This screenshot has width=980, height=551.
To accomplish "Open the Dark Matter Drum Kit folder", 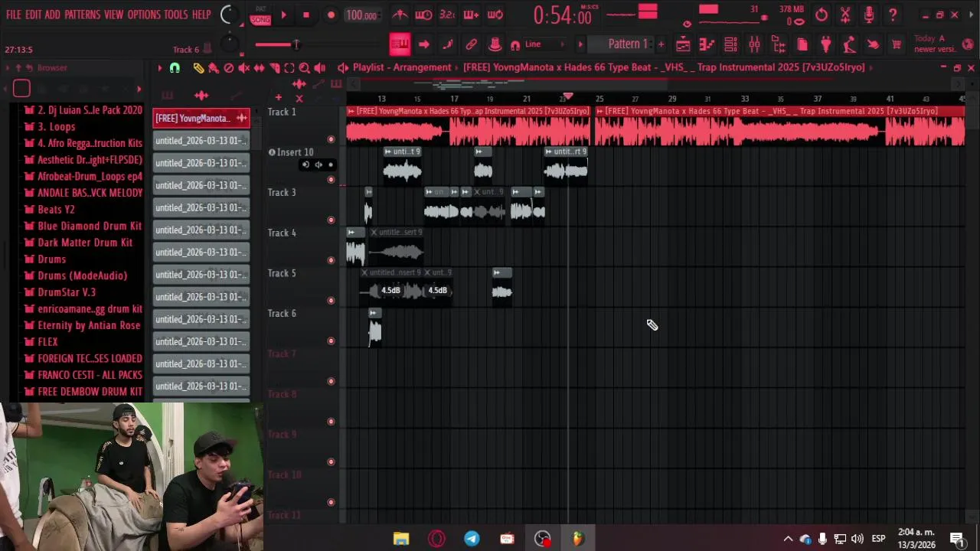I will pyautogui.click(x=85, y=243).
